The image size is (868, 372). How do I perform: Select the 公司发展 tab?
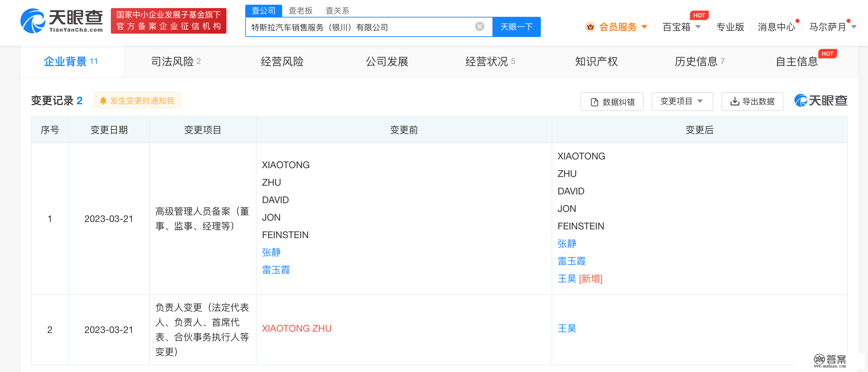pos(387,61)
